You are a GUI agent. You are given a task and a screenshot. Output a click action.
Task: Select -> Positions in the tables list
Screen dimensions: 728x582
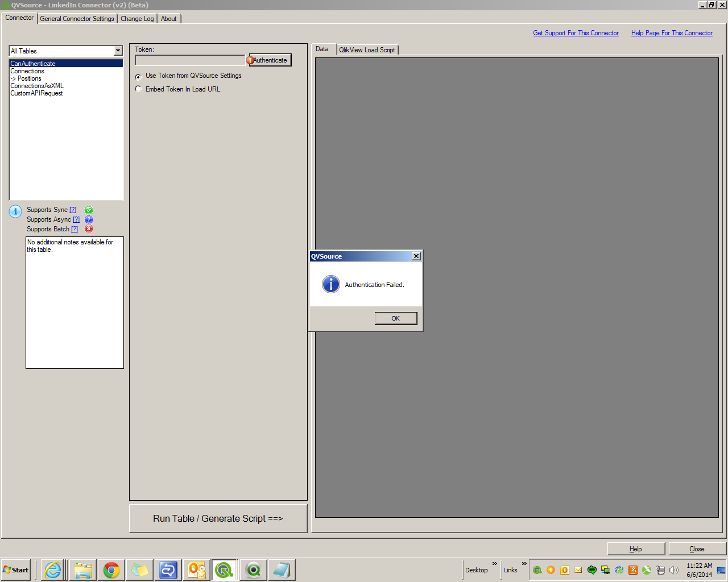66,78
